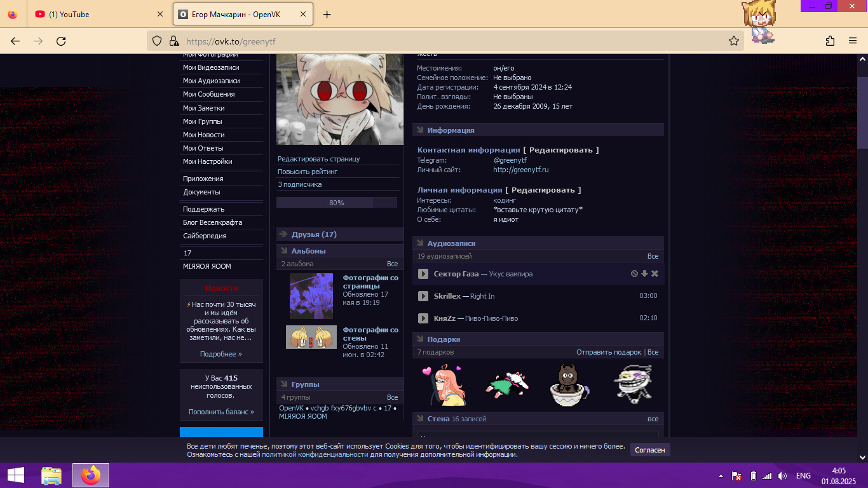868x488 pixels.
Task: Click the Отправить подарок link
Action: [609, 352]
